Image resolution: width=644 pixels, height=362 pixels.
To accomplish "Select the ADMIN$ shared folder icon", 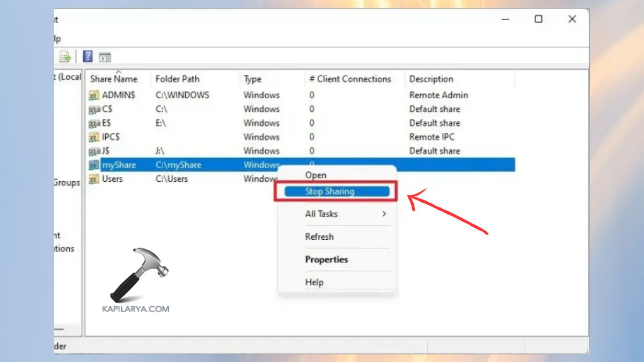I will point(93,95).
